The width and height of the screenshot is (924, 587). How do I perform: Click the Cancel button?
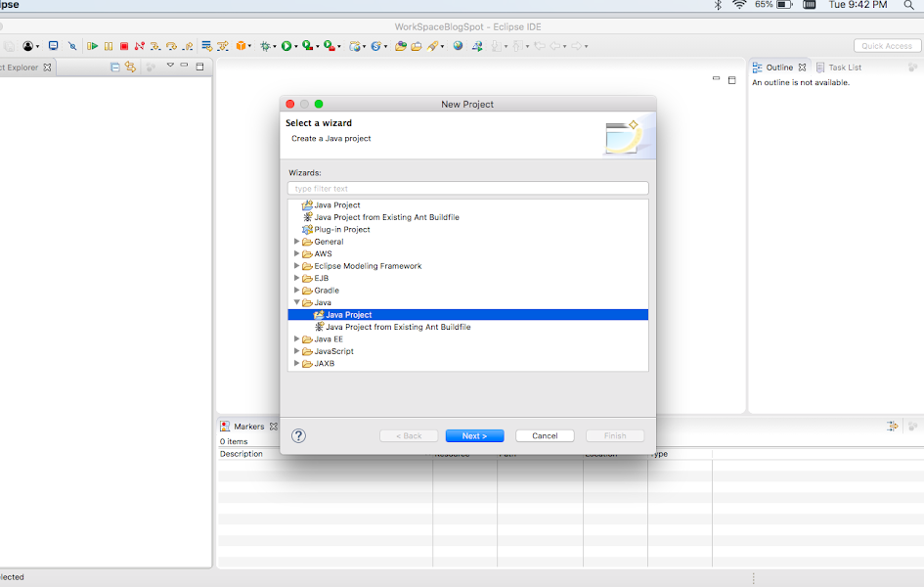tap(545, 435)
